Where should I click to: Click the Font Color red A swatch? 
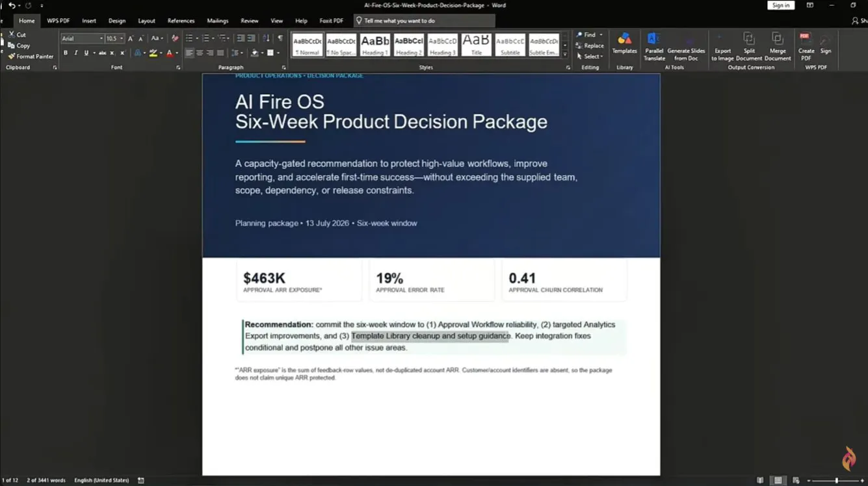tap(169, 53)
